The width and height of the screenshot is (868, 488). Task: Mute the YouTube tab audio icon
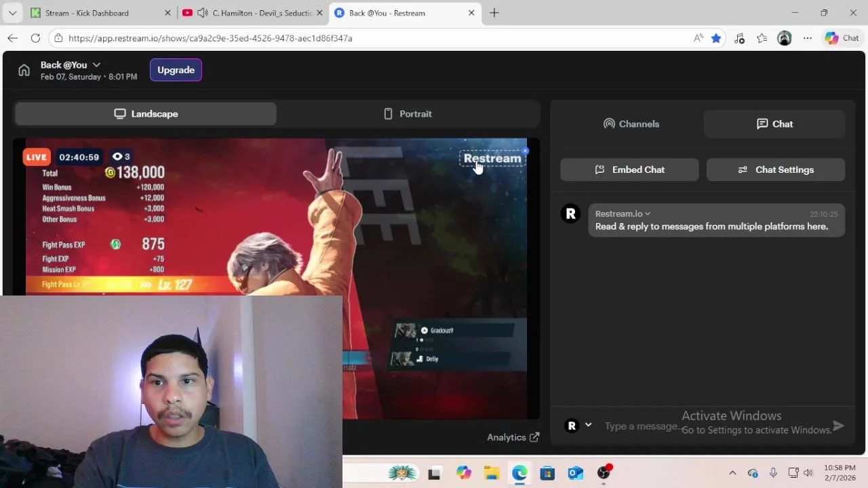tap(202, 13)
